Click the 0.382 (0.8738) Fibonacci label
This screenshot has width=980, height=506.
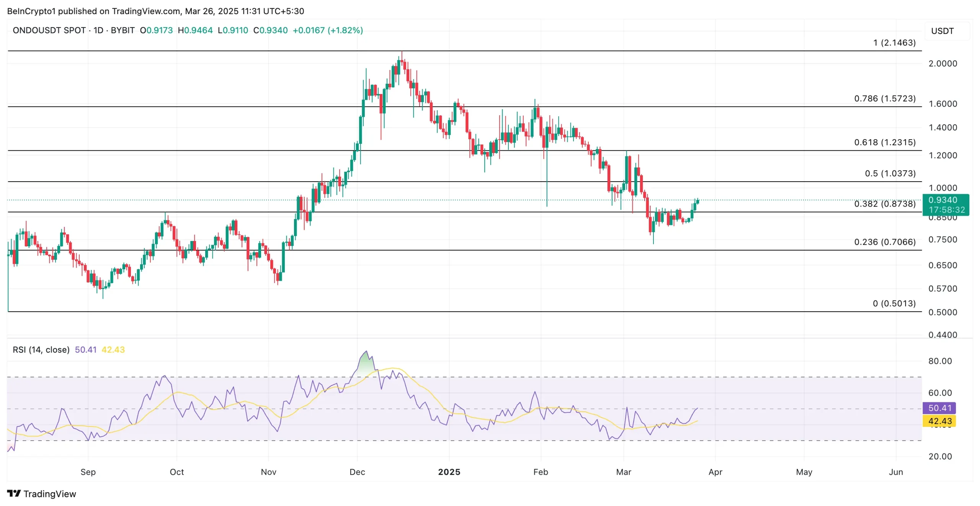885,203
